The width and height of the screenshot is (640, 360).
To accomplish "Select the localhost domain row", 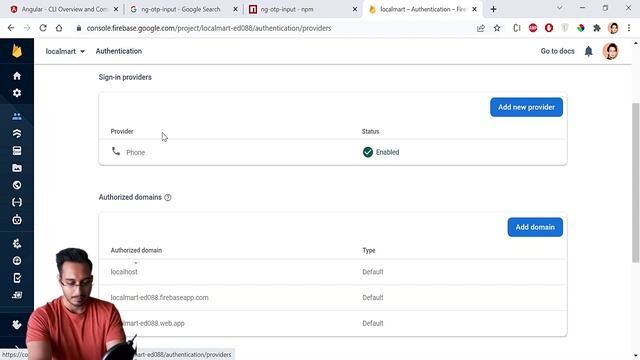I will click(333, 272).
